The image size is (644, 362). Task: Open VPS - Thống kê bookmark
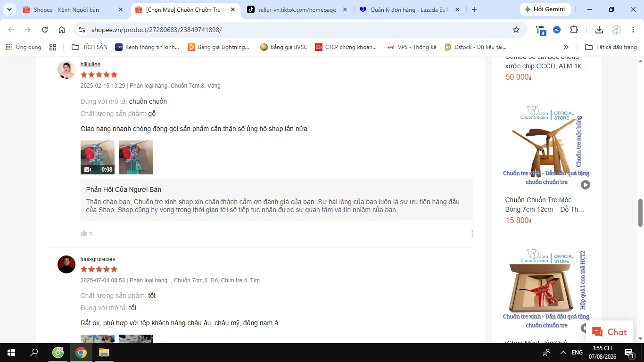point(412,47)
